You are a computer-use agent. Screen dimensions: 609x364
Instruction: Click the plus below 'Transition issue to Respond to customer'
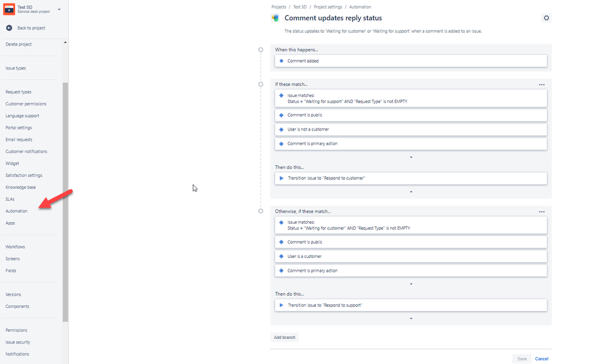click(411, 191)
